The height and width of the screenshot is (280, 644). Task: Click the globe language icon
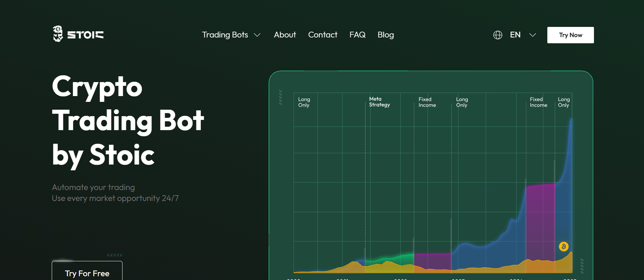coord(498,35)
